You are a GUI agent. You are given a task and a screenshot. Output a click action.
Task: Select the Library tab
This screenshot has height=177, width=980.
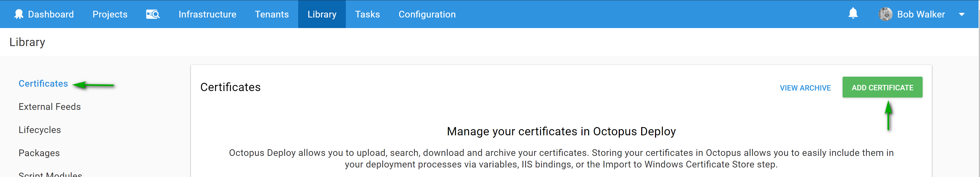pos(322,14)
